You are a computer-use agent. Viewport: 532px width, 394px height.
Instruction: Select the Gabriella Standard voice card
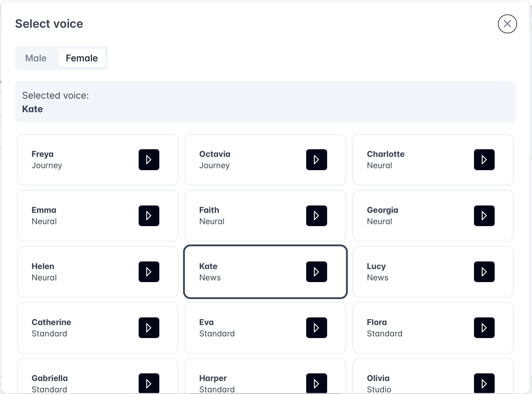coord(98,376)
